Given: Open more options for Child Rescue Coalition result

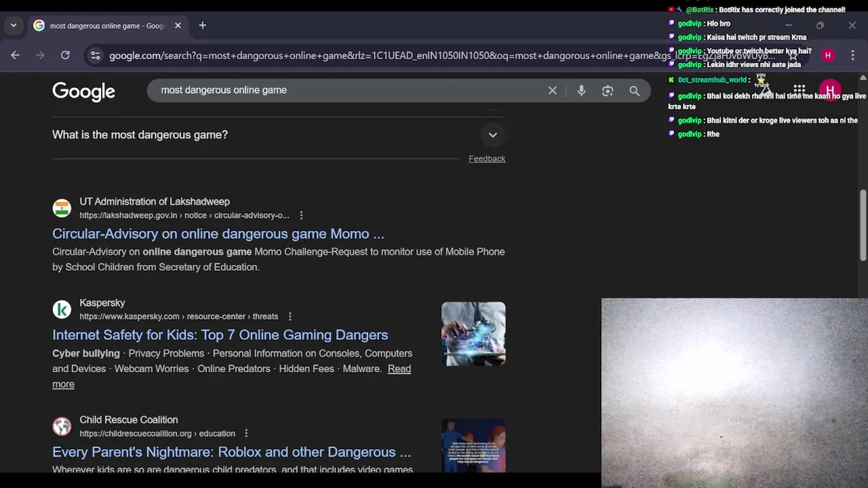Looking at the screenshot, I should coord(246,434).
